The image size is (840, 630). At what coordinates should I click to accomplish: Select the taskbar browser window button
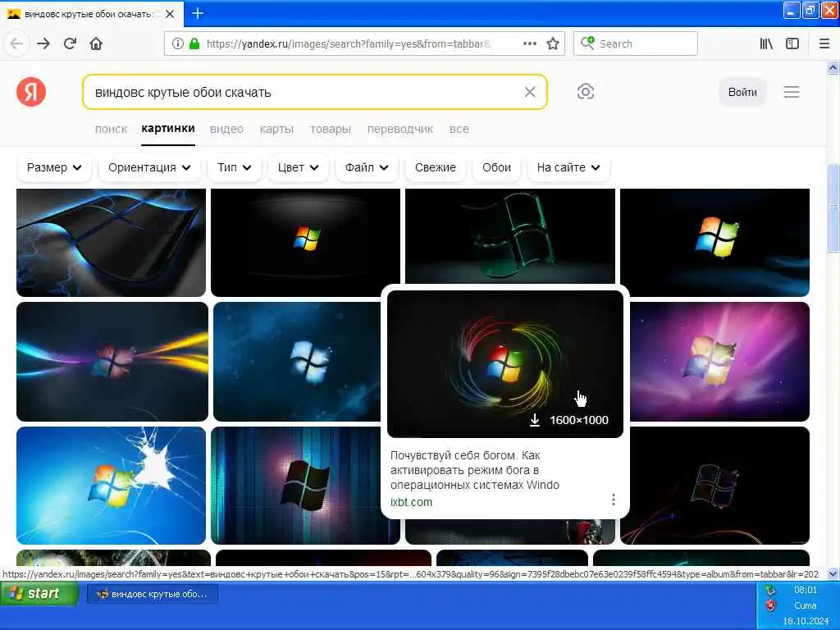click(152, 594)
